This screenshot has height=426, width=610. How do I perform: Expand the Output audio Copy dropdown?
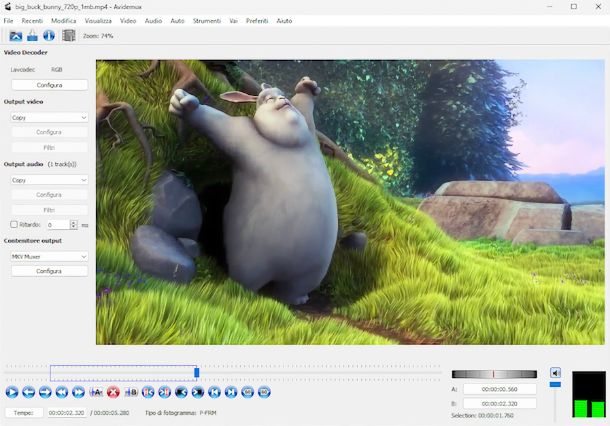coord(49,180)
